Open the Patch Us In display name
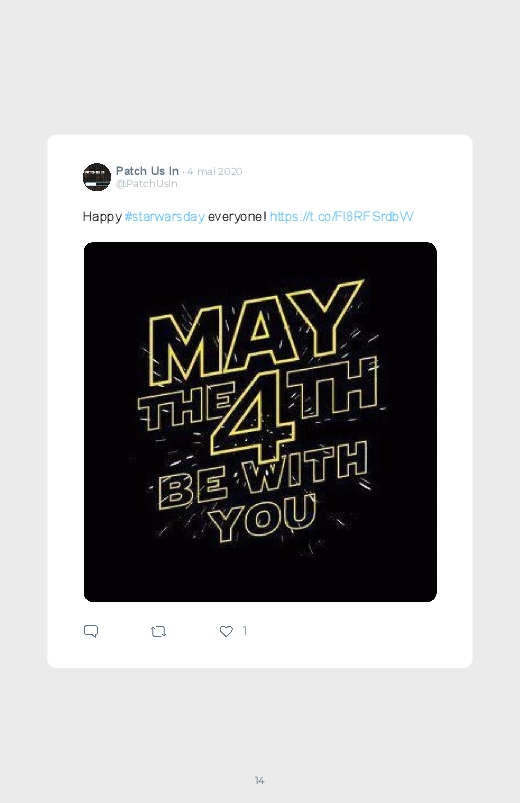 pos(147,171)
